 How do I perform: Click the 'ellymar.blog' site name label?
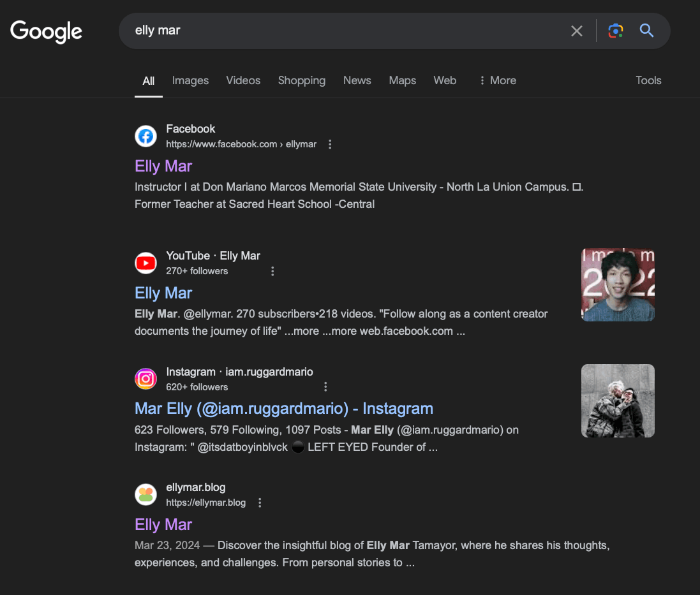pyautogui.click(x=195, y=487)
